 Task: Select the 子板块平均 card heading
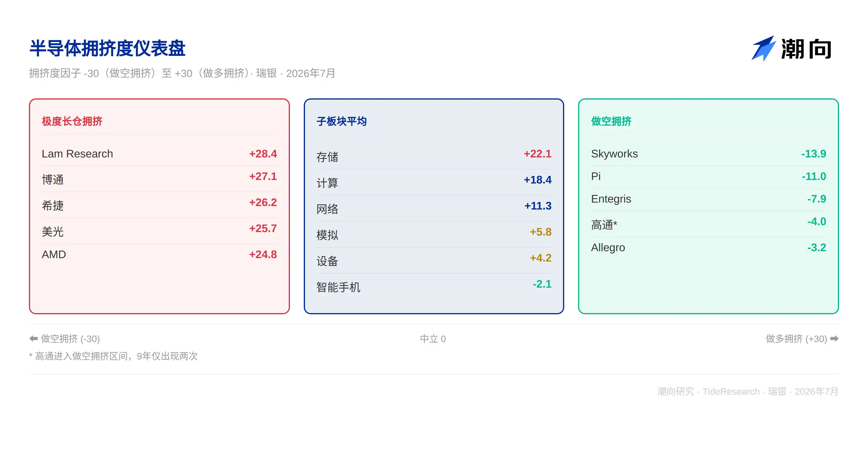click(341, 121)
